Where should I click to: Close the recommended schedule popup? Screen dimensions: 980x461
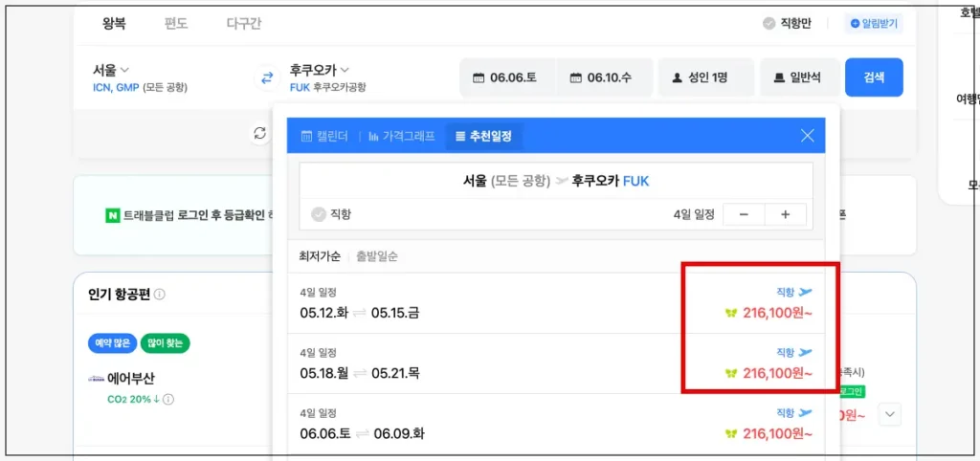(808, 136)
